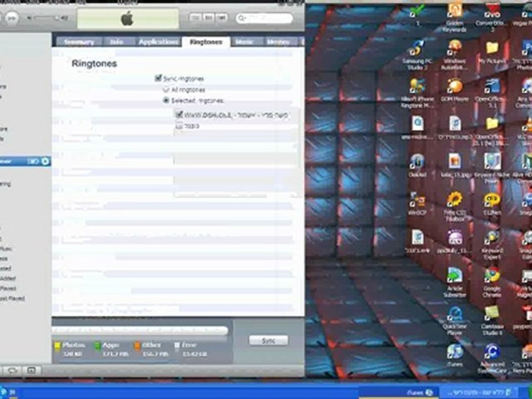This screenshot has width=532, height=399.
Task: Click the next track button in iTunes
Action: 12,18
